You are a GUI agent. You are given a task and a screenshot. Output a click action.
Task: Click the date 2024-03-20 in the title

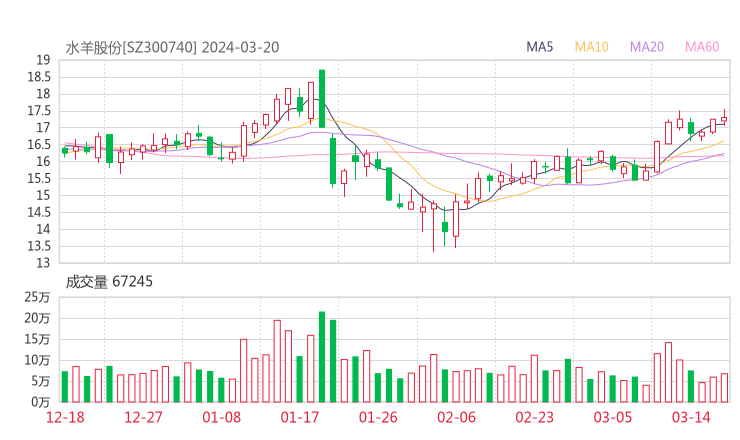point(240,48)
